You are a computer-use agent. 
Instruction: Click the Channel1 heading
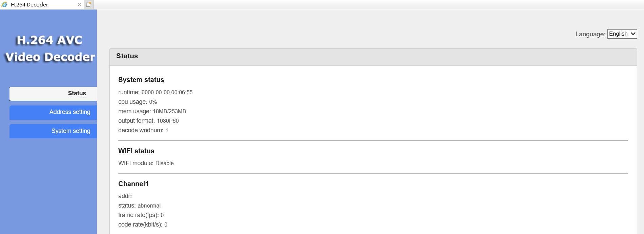pos(133,184)
